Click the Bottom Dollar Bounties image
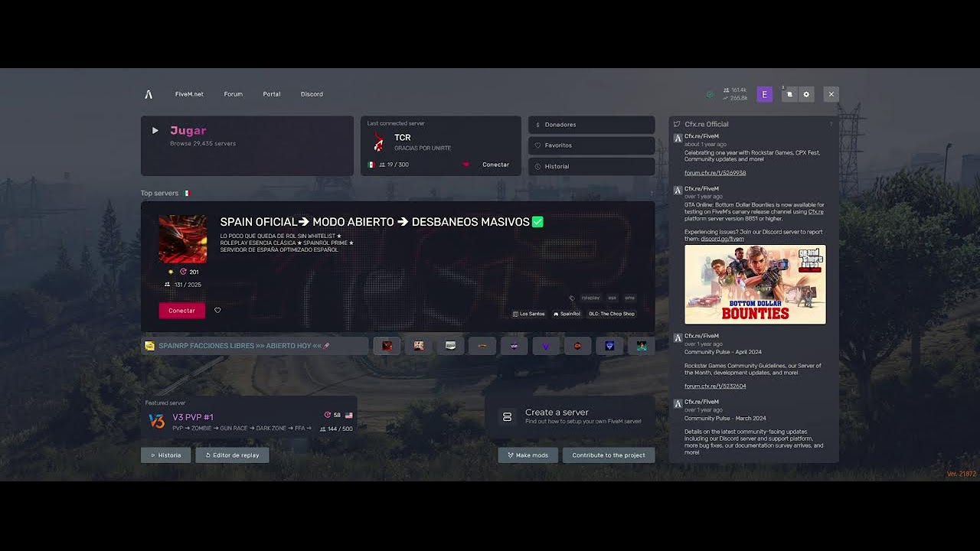The height and width of the screenshot is (551, 980). point(755,284)
